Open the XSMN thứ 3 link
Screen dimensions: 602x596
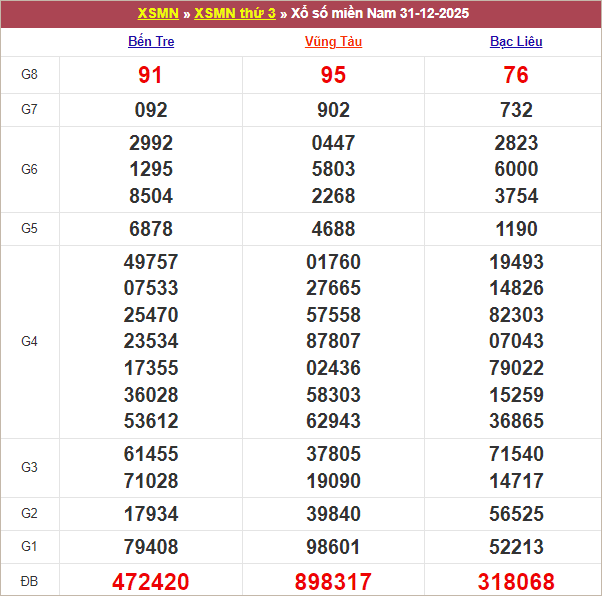point(235,13)
